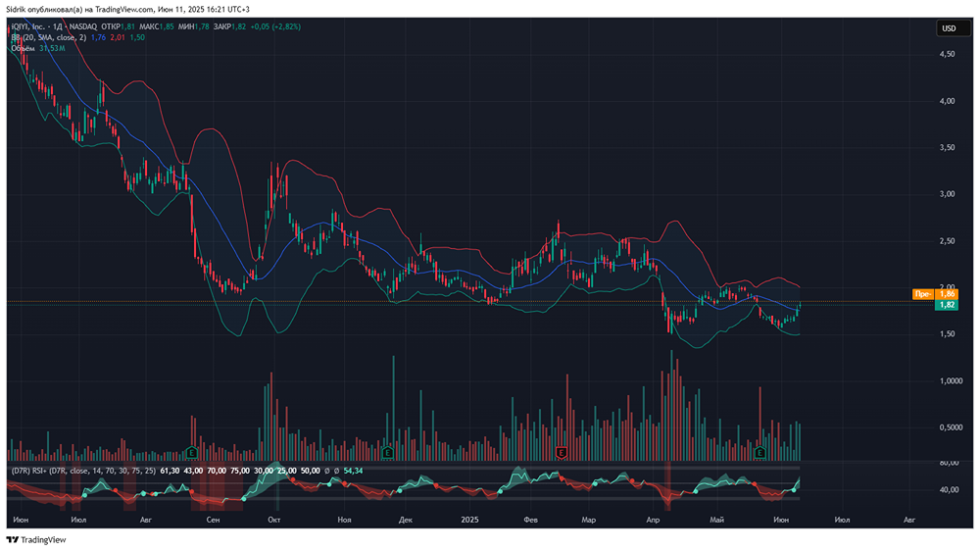Viewport: 980px width, 551px height.
Task: Click the Фев label on time axis
Action: pos(530,520)
